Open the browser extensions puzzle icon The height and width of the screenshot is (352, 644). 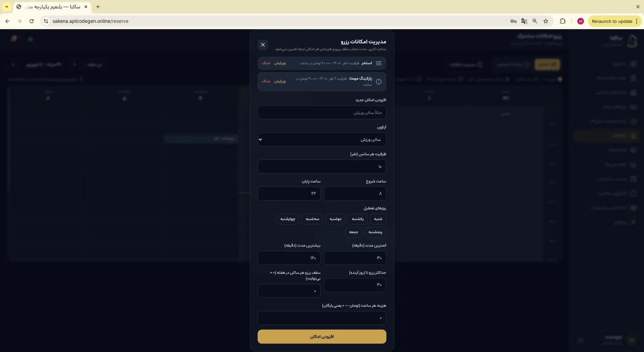pyautogui.click(x=563, y=21)
